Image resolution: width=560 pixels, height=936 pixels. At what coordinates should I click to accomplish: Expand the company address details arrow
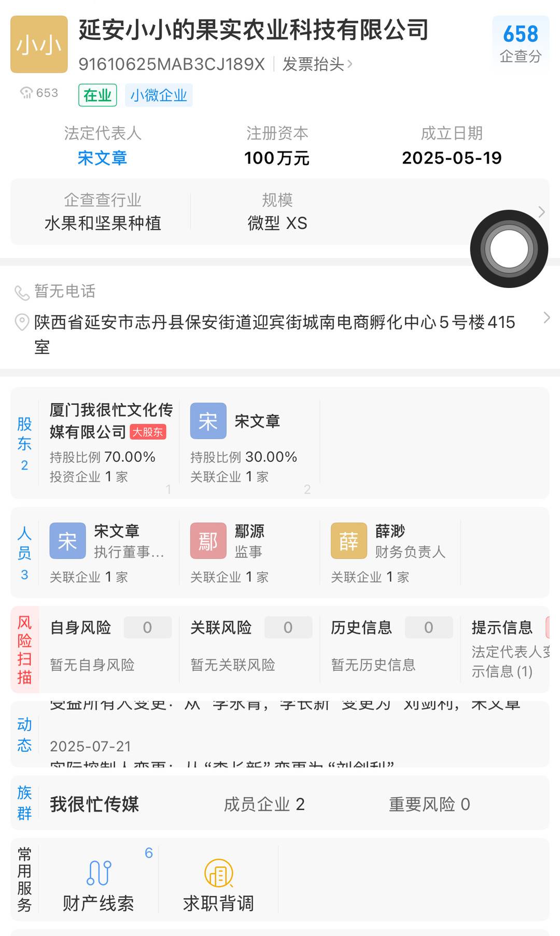(x=547, y=318)
